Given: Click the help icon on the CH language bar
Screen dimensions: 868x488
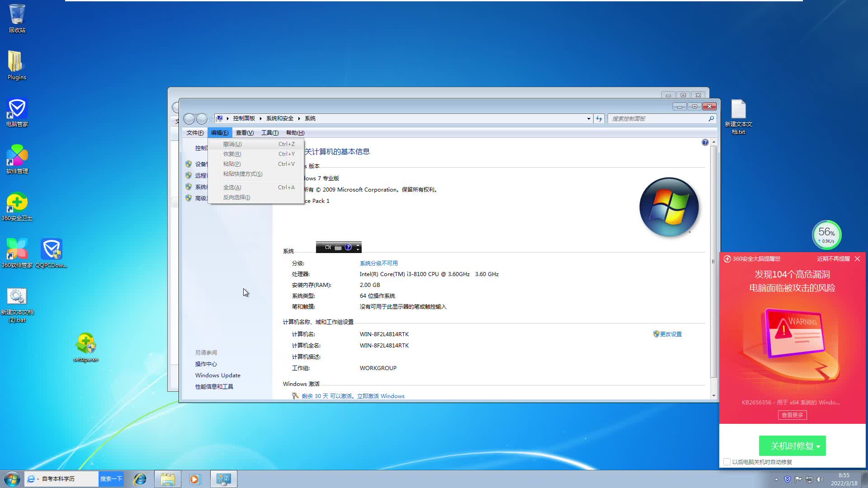Looking at the screenshot, I should pyautogui.click(x=348, y=247).
